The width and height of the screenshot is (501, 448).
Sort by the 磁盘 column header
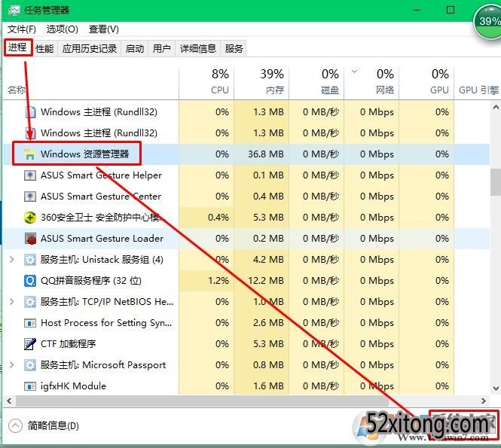pyautogui.click(x=316, y=83)
